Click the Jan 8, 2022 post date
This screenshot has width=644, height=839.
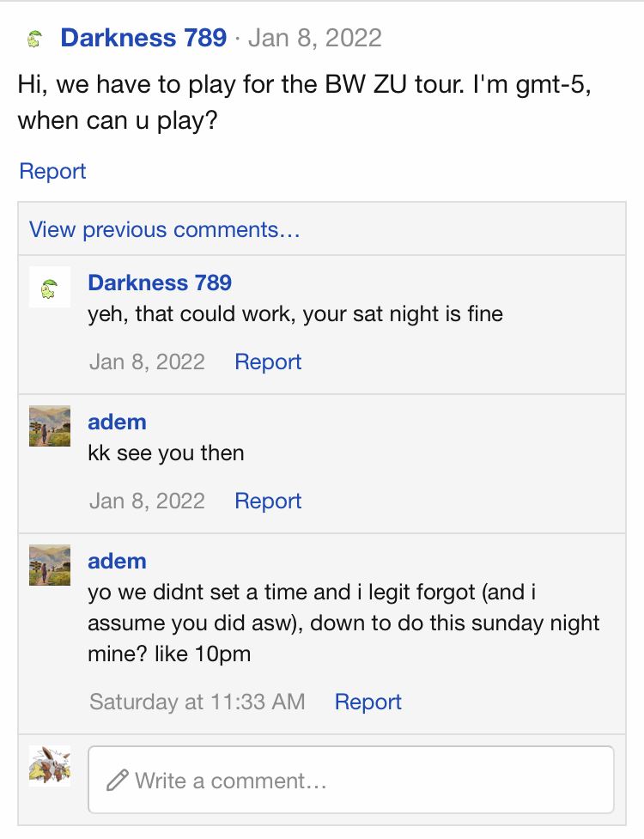coord(314,38)
